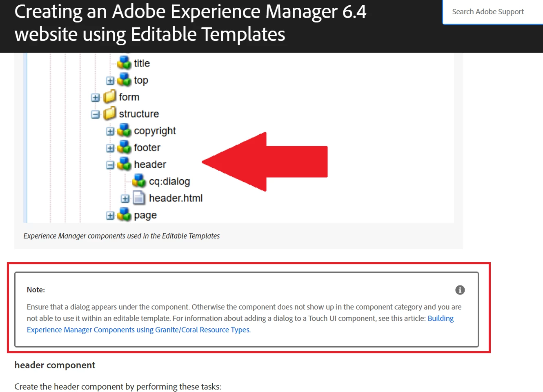The image size is (543, 392).
Task: Expand the form folder
Action: pos(95,98)
